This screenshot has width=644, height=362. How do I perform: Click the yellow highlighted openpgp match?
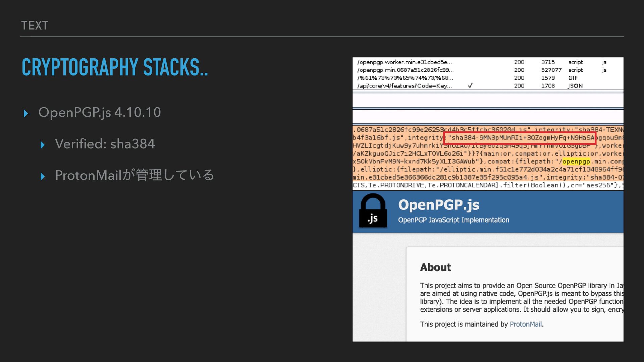(x=576, y=162)
